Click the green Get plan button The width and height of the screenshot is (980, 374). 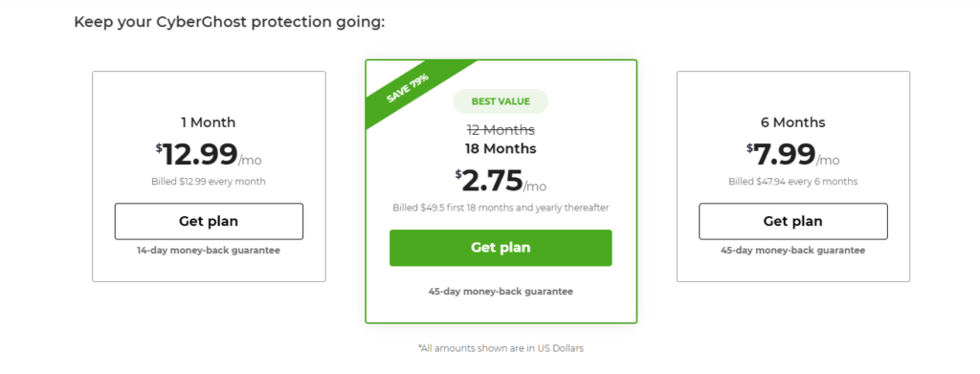click(501, 248)
